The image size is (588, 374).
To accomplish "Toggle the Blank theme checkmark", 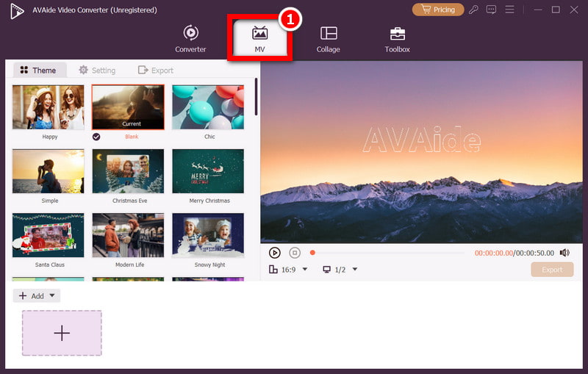I will coord(97,137).
